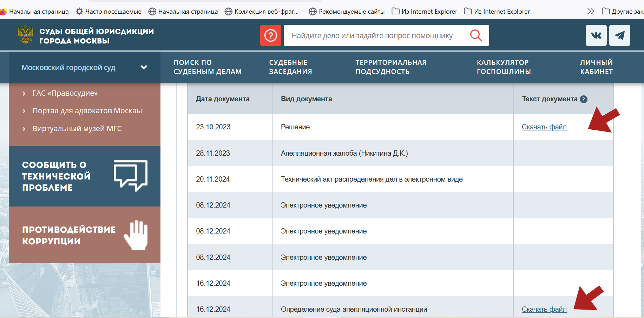Click the question icon beside Текст документа
The image size is (644, 318).
[584, 99]
